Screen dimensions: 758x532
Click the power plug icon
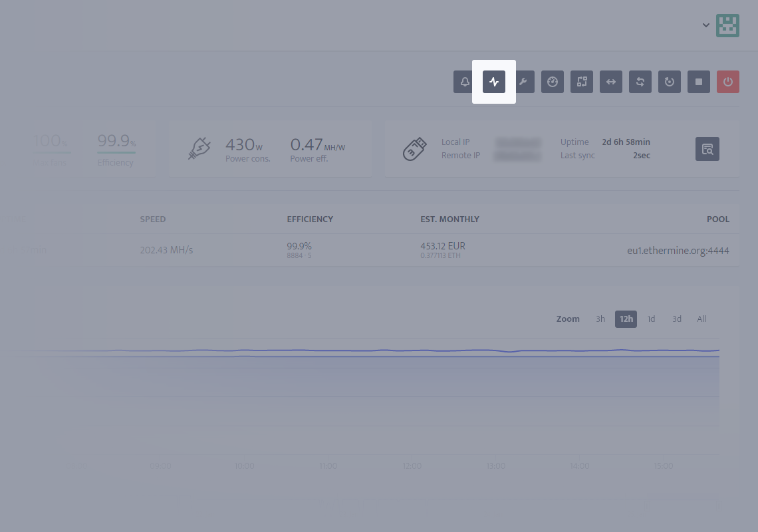tap(199, 148)
